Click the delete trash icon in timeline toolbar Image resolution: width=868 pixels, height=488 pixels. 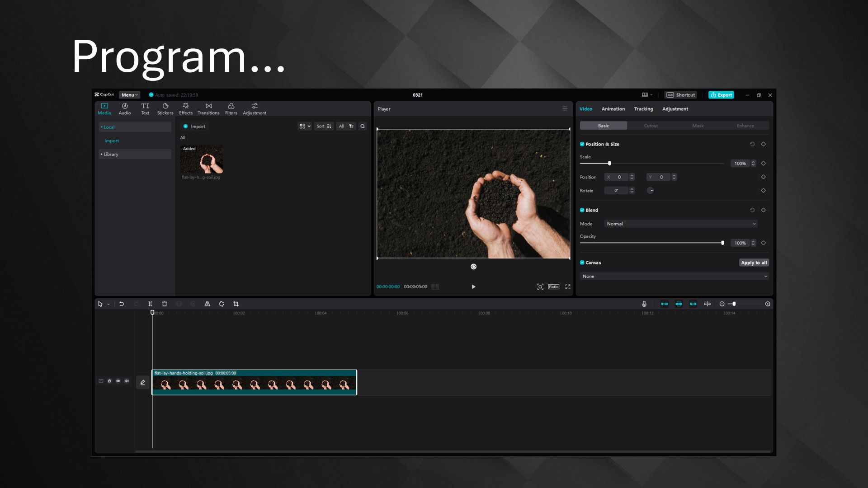coord(165,304)
